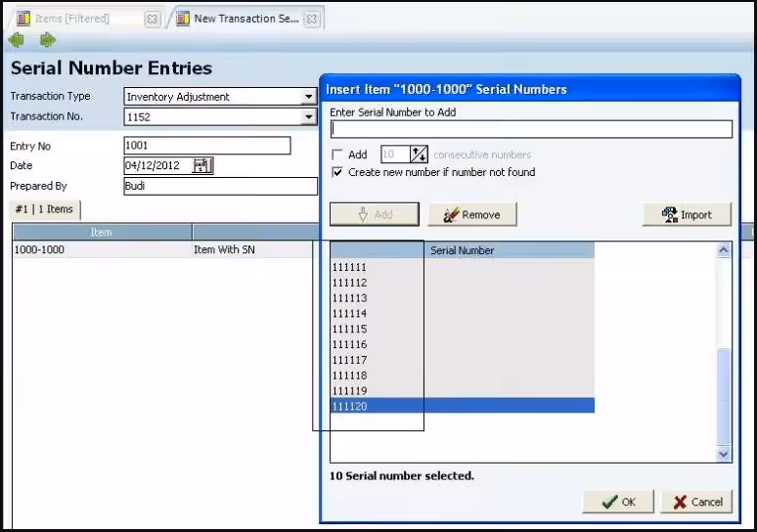Viewport: 757px width, 532px height.
Task: Click the Entry No input field
Action: tap(207, 146)
